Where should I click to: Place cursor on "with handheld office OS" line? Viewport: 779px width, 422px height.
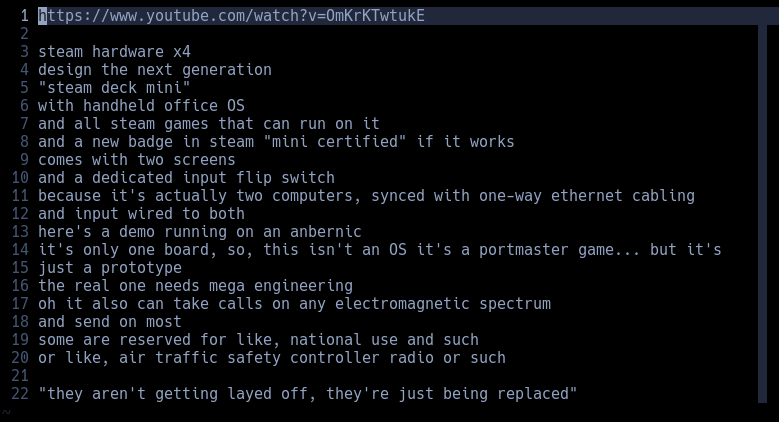tap(141, 106)
